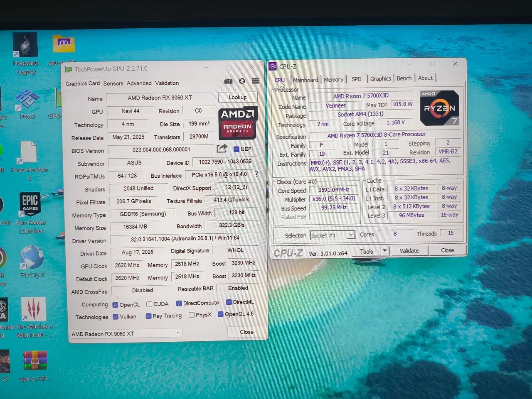Click the GPU-Z title bar app icon
This screenshot has width=532, height=399.
point(69,69)
